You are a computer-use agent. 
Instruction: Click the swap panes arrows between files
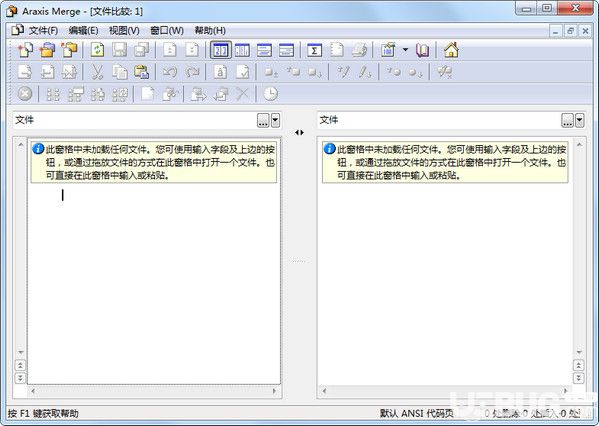point(299,133)
